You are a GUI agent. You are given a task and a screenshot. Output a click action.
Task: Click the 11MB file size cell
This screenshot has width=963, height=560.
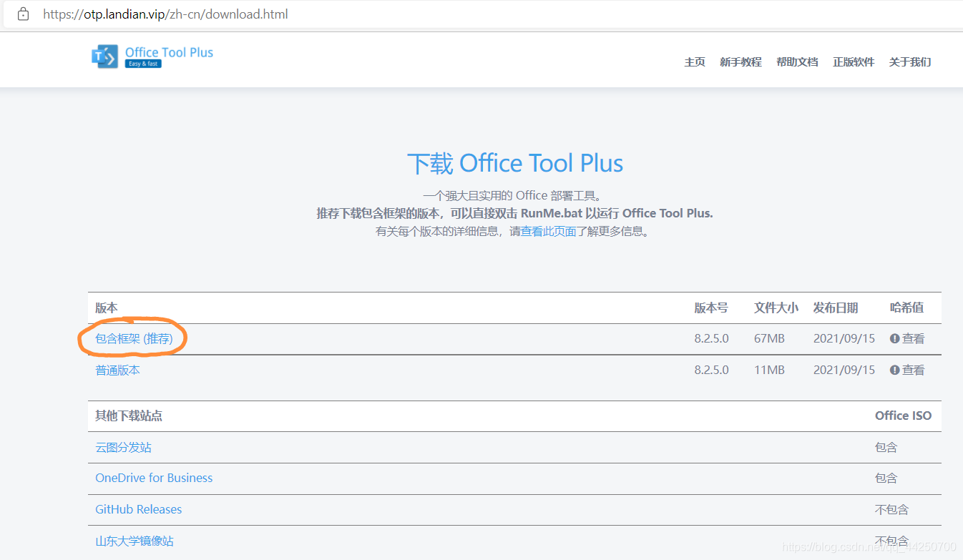coord(769,370)
